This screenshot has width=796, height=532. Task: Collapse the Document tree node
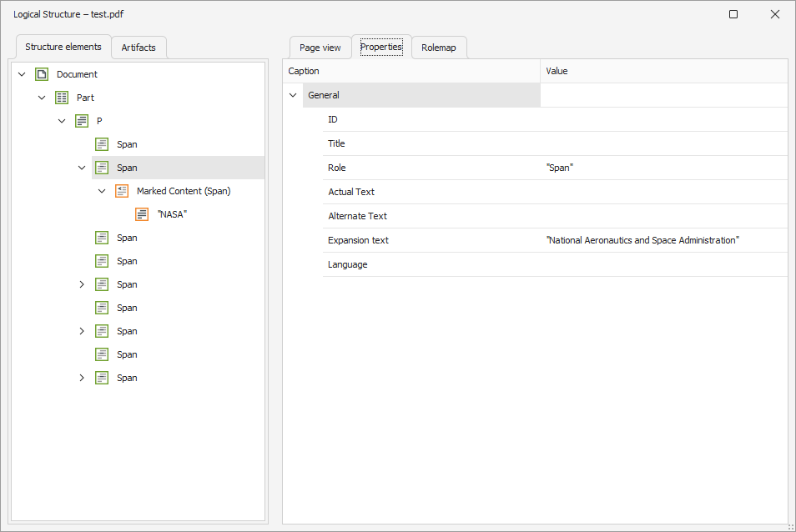(x=22, y=74)
